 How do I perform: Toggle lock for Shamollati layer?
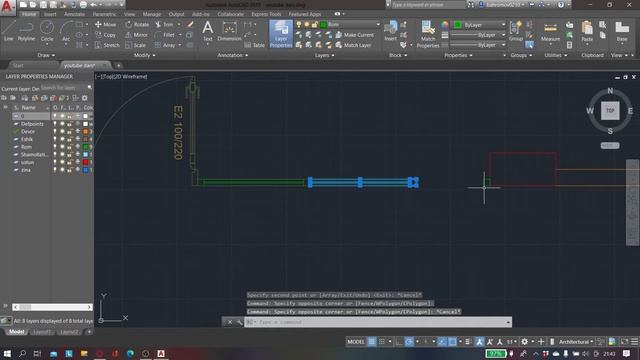click(70, 155)
